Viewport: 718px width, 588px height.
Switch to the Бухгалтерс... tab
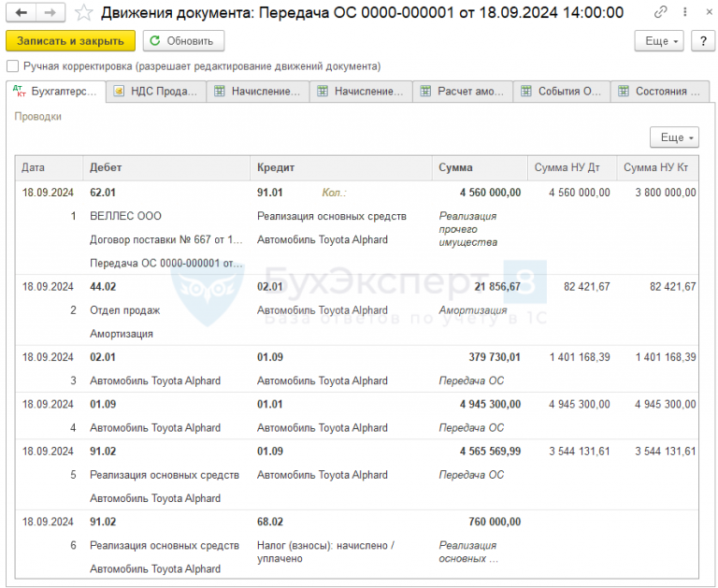tap(56, 92)
